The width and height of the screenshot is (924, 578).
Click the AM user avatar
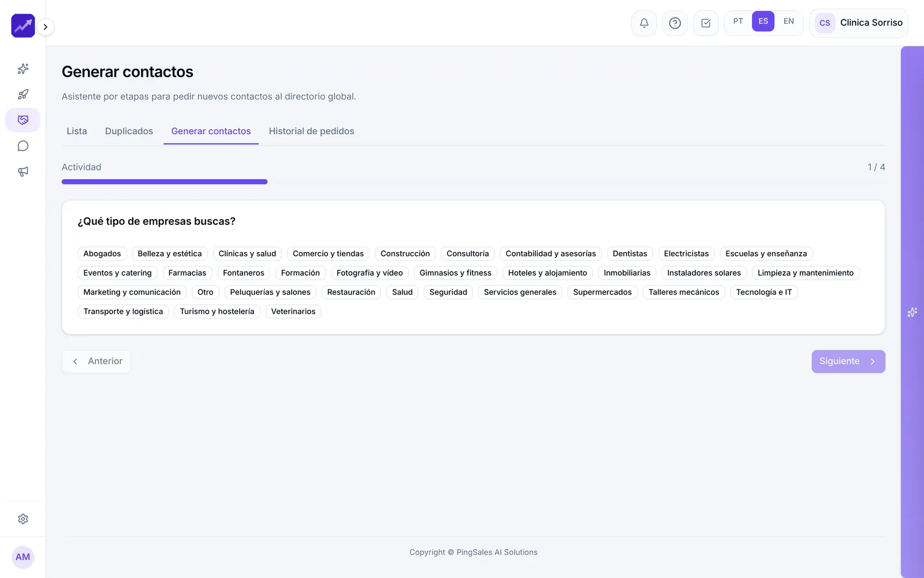point(23,557)
